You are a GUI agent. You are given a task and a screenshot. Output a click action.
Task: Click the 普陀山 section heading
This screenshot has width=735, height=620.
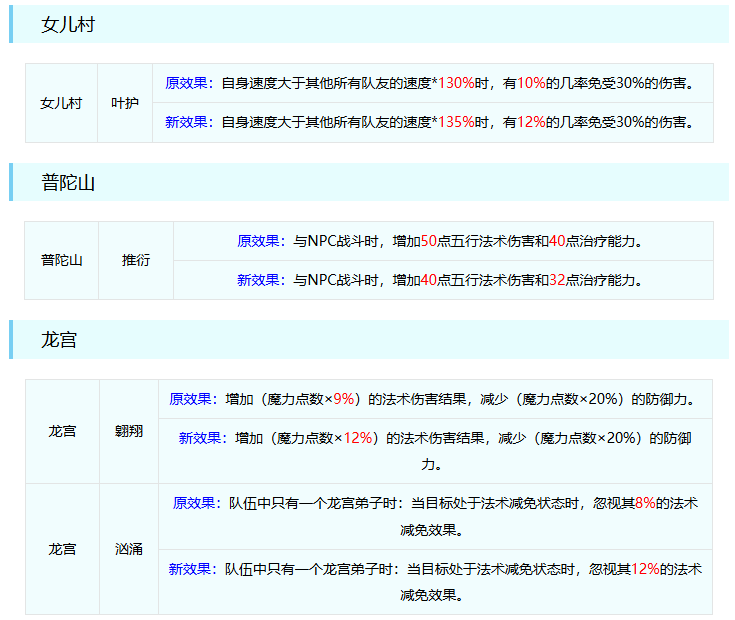point(68,182)
